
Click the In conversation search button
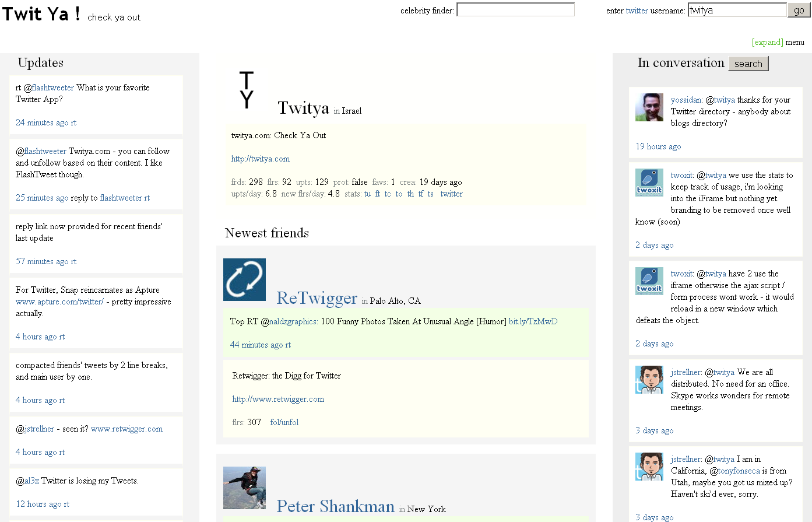748,64
